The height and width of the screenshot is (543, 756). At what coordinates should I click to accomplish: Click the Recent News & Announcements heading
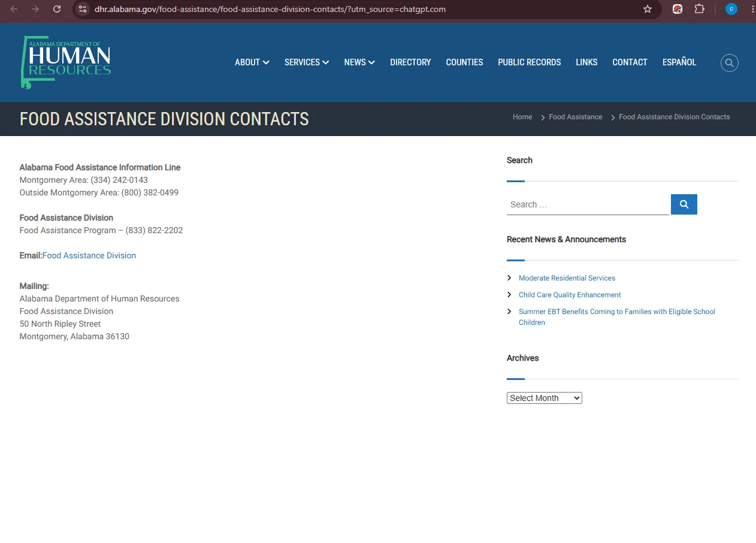pos(566,239)
